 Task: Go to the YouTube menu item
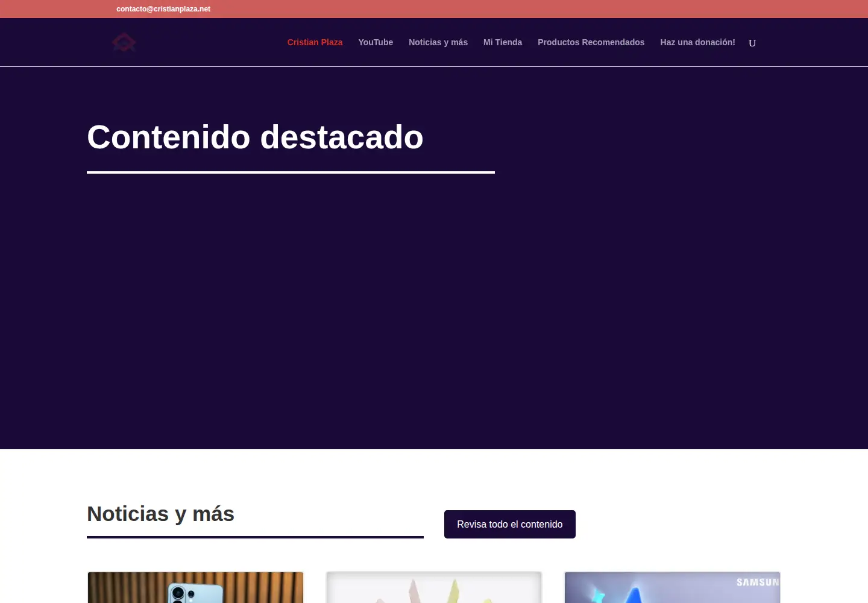tap(376, 42)
